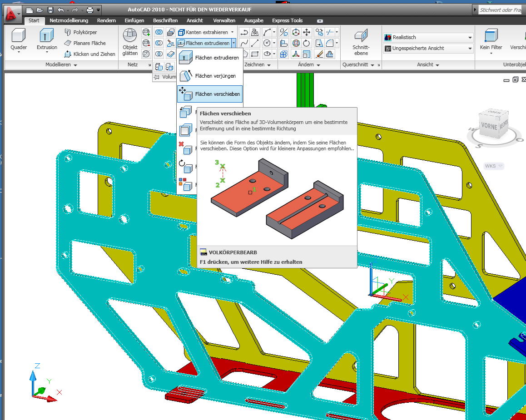Click the 3D Array cubes icon
Viewport: 526px width, 420px height.
(x=284, y=54)
